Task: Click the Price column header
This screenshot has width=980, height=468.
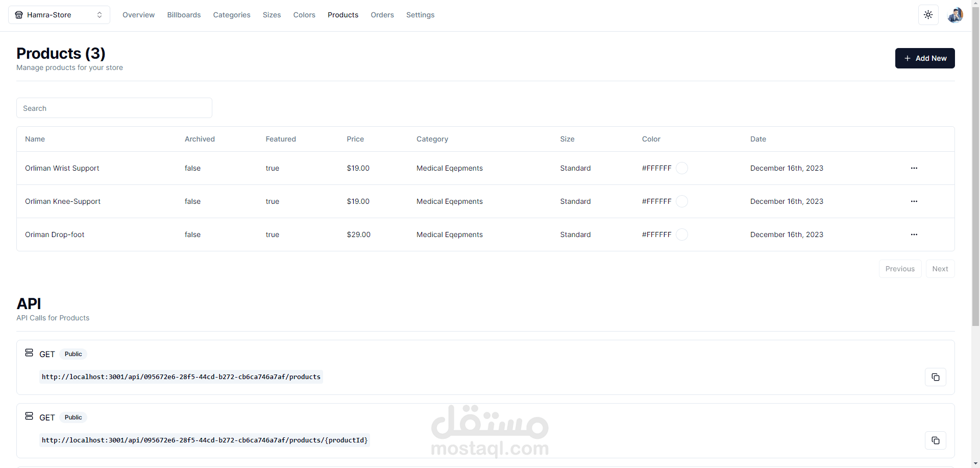Action: (x=355, y=139)
